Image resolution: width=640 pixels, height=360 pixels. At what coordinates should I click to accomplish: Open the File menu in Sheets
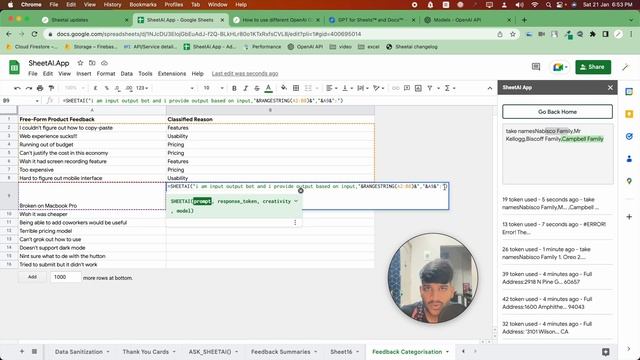[x=33, y=74]
